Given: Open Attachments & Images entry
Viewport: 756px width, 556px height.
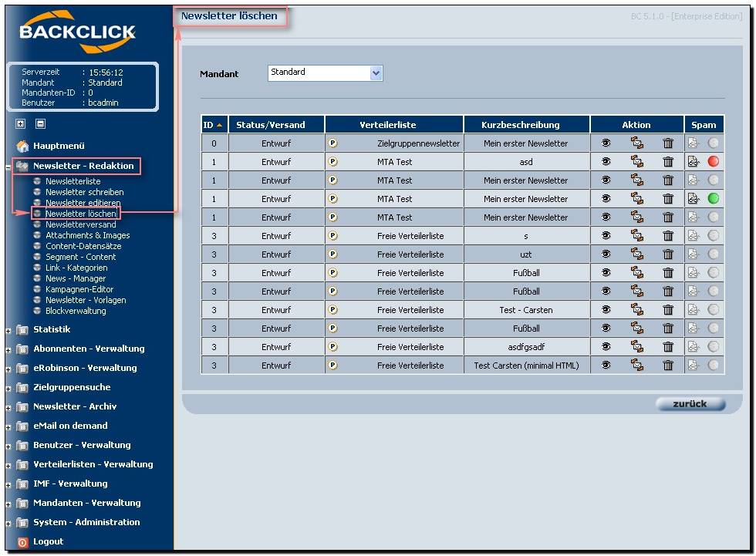Looking at the screenshot, I should coord(87,235).
